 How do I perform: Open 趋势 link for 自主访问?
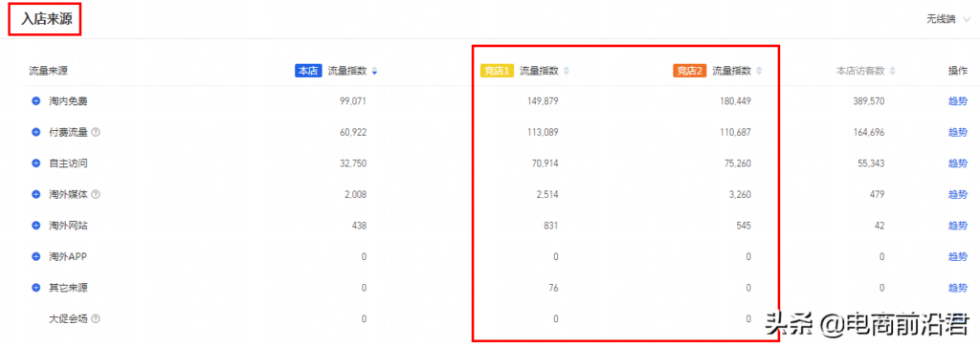pos(957,163)
